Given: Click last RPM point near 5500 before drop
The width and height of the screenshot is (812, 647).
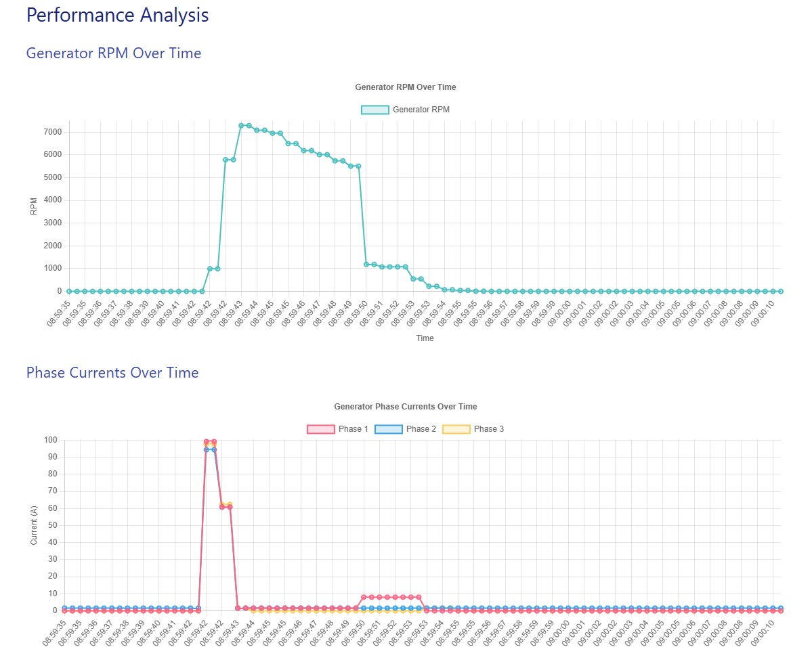Looking at the screenshot, I should click(x=358, y=166).
